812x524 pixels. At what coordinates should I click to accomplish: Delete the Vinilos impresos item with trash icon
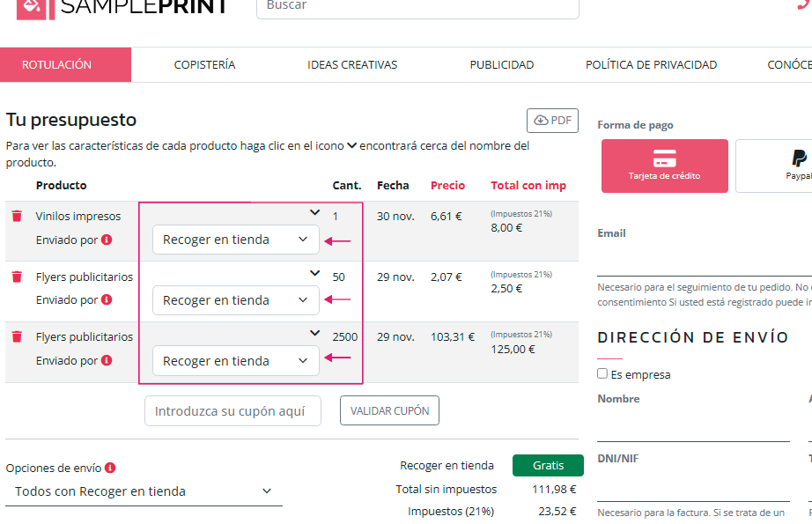(17, 217)
